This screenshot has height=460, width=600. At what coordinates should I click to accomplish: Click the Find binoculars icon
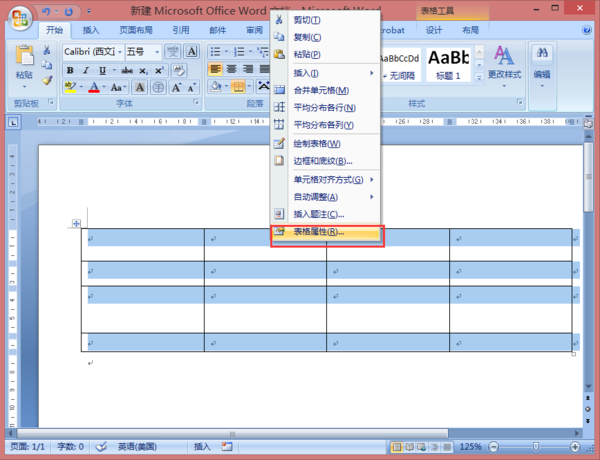pyautogui.click(x=542, y=52)
